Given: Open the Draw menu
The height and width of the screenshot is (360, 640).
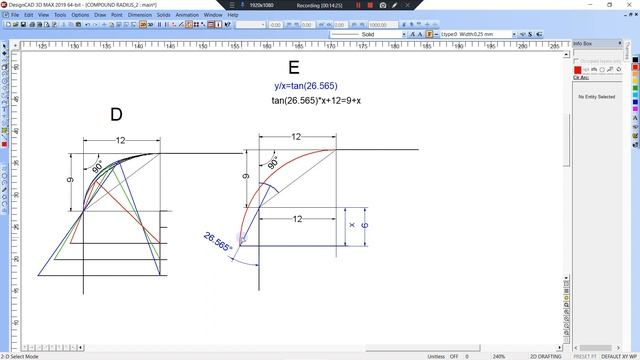Looking at the screenshot, I should 100,15.
